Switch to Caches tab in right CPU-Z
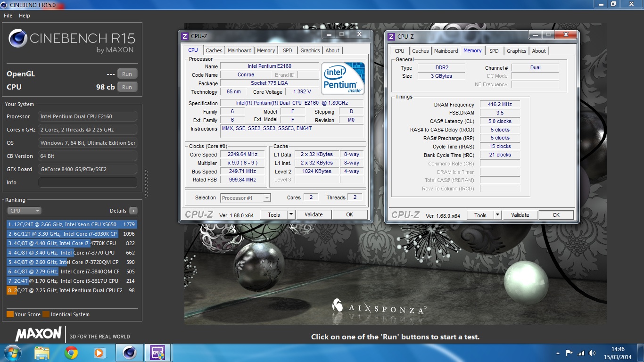This screenshot has width=644, height=362. point(420,51)
